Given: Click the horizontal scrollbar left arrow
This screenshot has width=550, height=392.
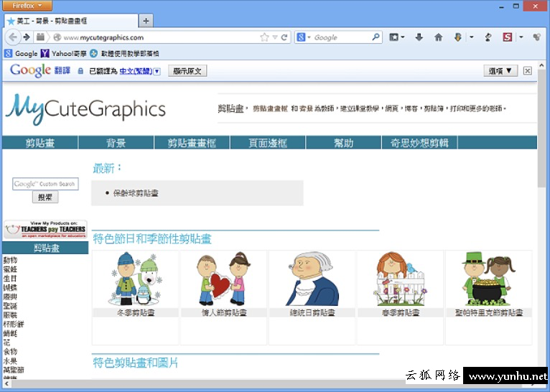Looking at the screenshot, I should click(6, 384).
